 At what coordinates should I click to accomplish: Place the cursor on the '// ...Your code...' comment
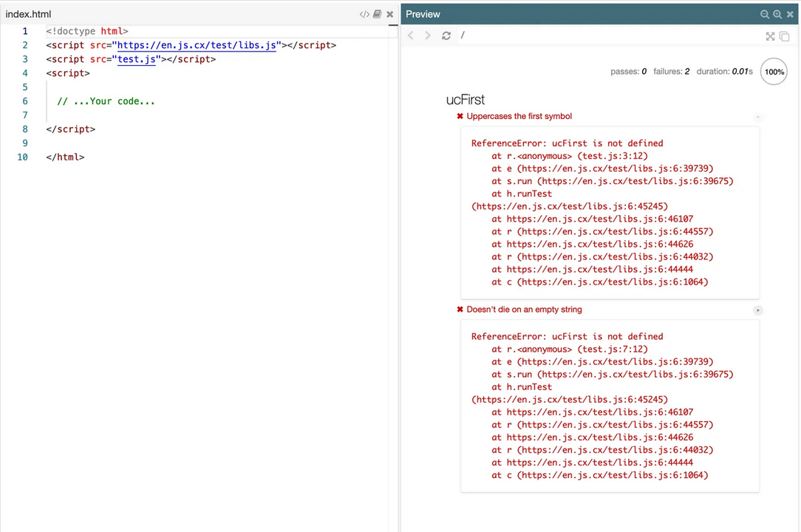point(106,101)
